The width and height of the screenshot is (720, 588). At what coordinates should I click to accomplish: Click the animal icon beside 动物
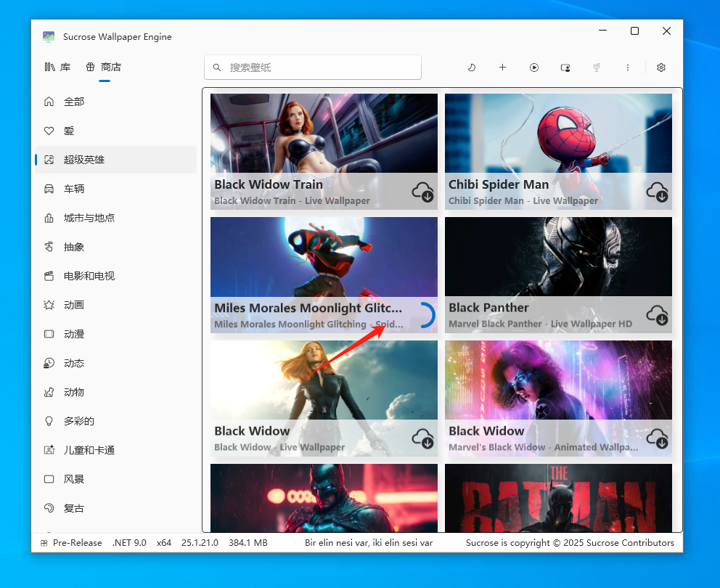click(x=49, y=392)
